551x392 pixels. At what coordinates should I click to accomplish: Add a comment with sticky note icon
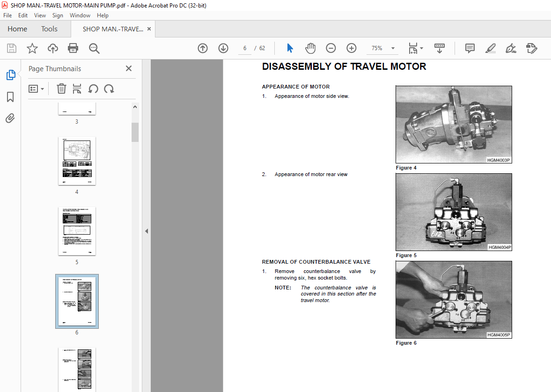470,48
